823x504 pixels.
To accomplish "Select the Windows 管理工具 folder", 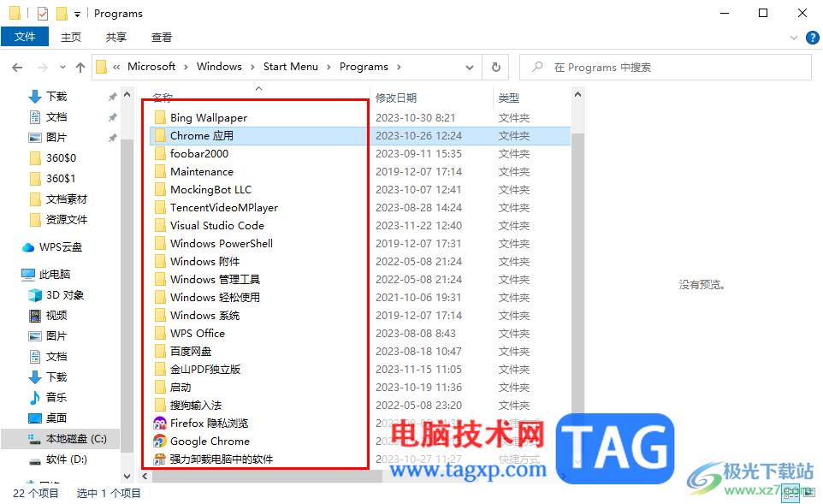I will click(216, 279).
